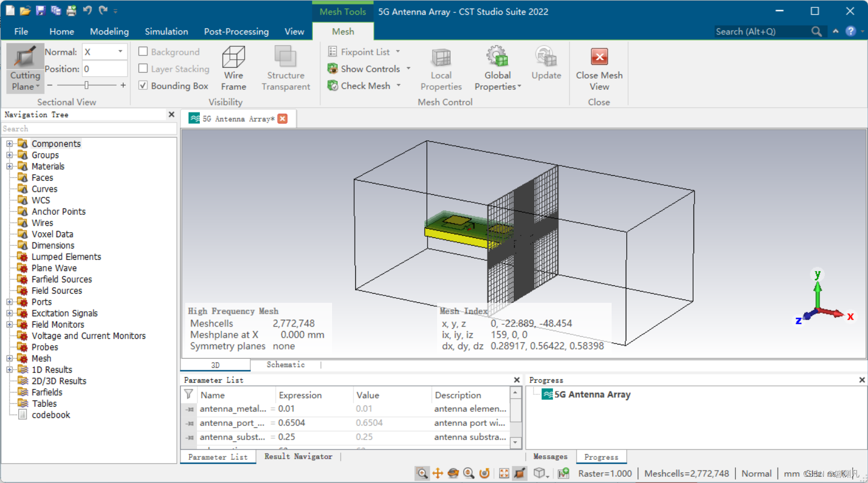Activate the Cutting Plane tool
The image size is (868, 483).
tap(25, 68)
